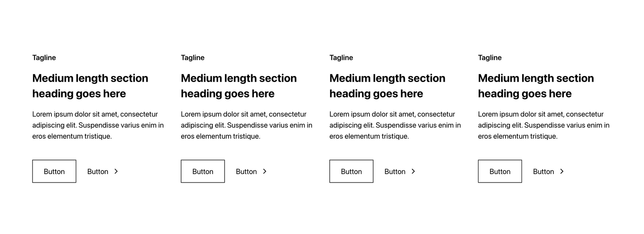Image resolution: width=644 pixels, height=234 pixels.
Task: Select the first column's Tagline label
Action: (x=44, y=57)
